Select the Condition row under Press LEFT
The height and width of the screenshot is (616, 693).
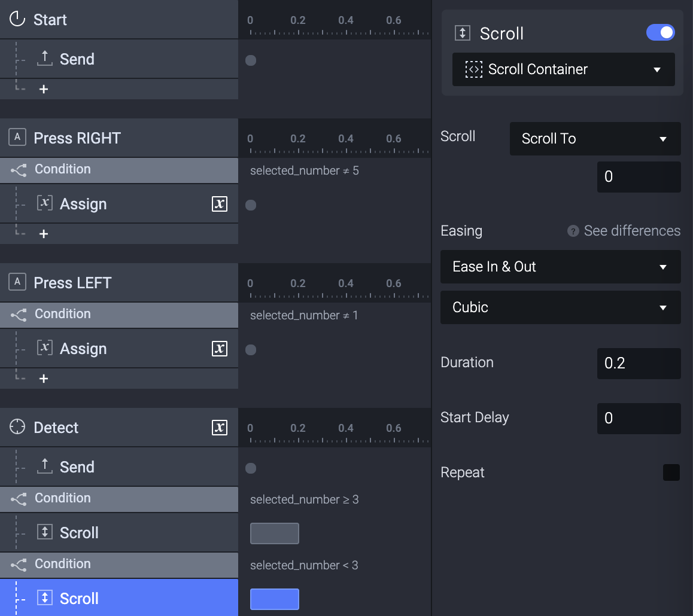(x=119, y=315)
